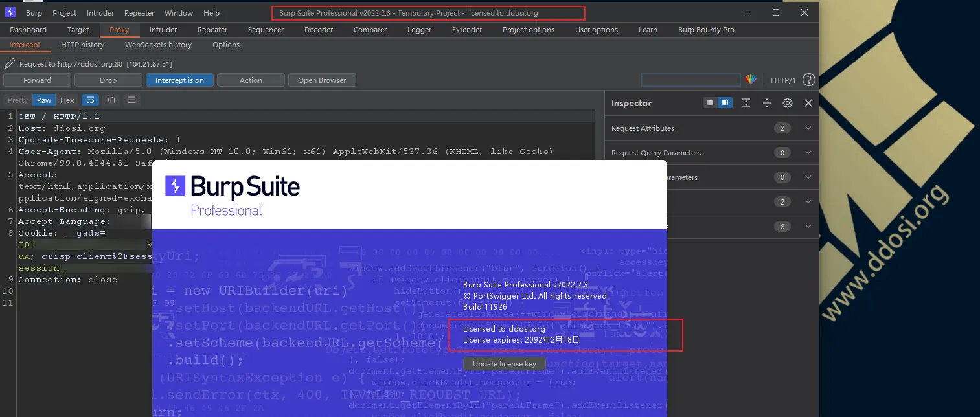The height and width of the screenshot is (417, 980).
Task: Switch to the Sequencer tab
Action: click(266, 30)
